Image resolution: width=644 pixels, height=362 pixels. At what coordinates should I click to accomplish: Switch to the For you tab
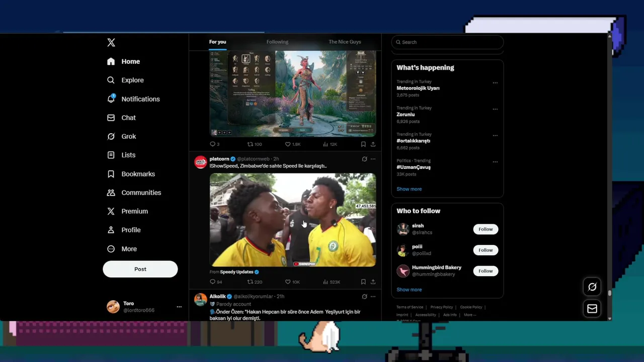coord(218,42)
